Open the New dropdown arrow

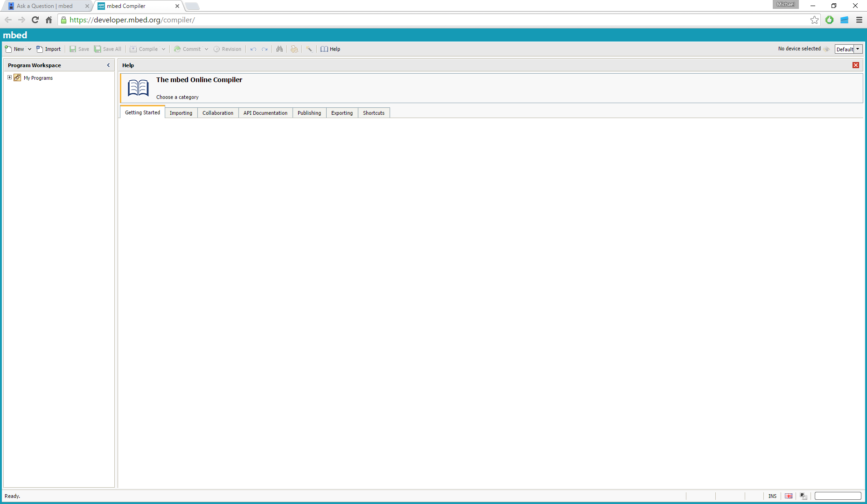(x=29, y=49)
